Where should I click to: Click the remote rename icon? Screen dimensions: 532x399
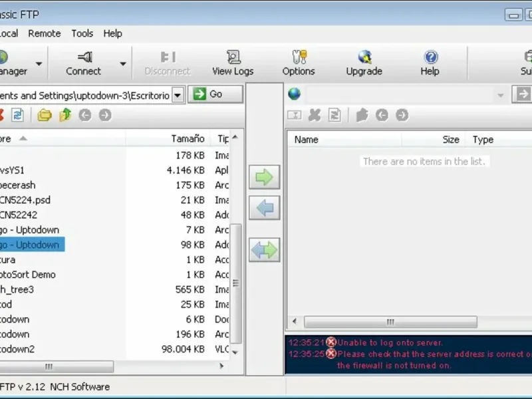click(x=295, y=115)
